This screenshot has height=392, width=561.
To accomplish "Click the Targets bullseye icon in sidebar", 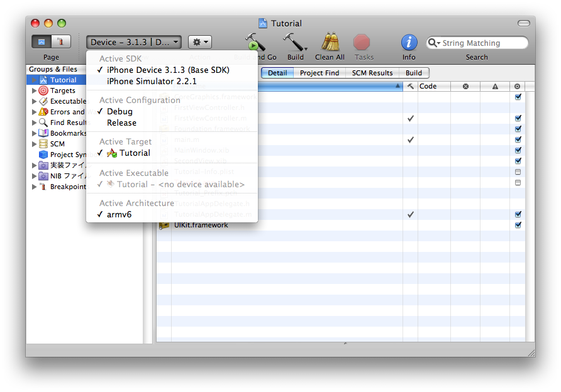I will click(43, 90).
